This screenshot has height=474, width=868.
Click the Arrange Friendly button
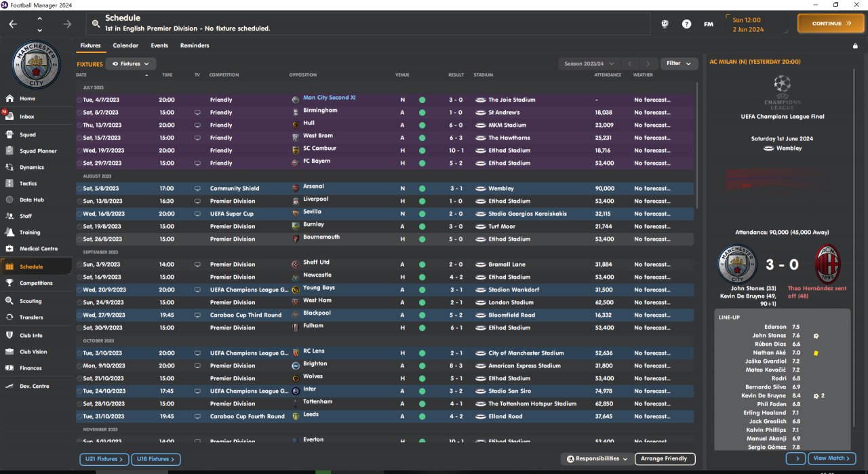pos(665,459)
